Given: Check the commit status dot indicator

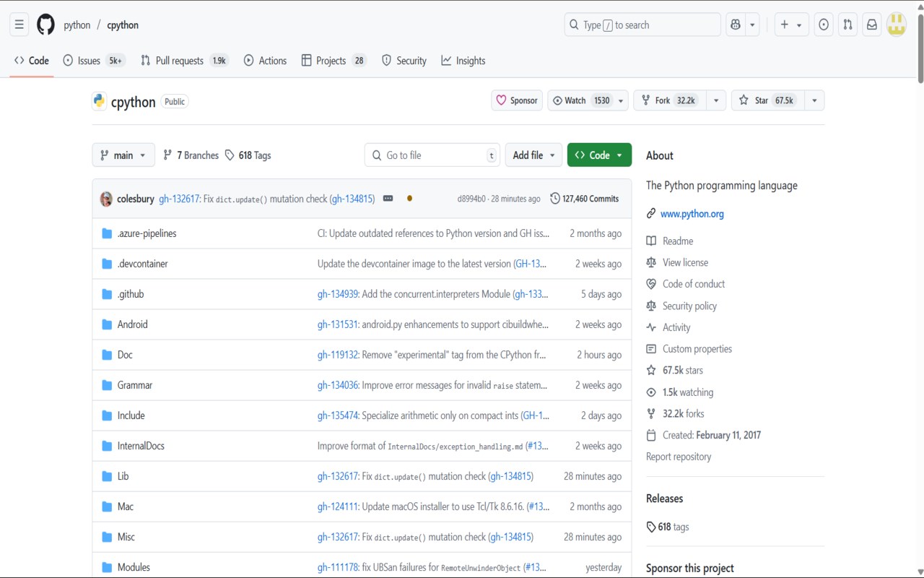Looking at the screenshot, I should coord(409,199).
